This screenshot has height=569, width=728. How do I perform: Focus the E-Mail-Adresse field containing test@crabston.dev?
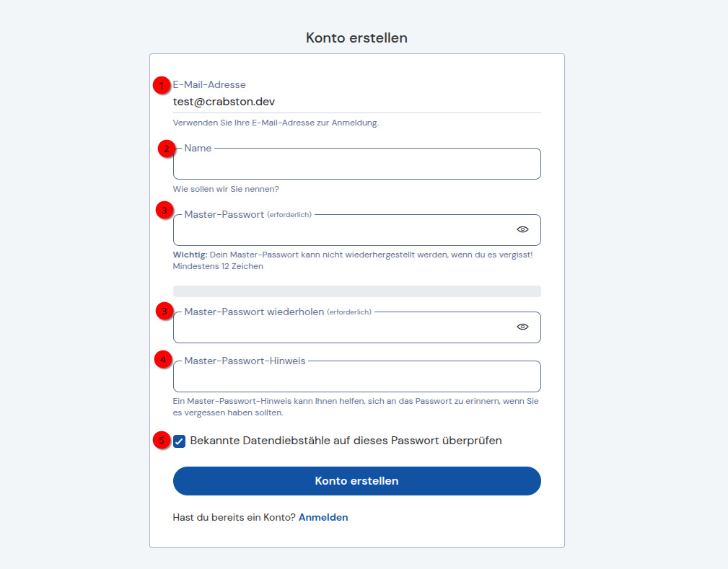[356, 102]
